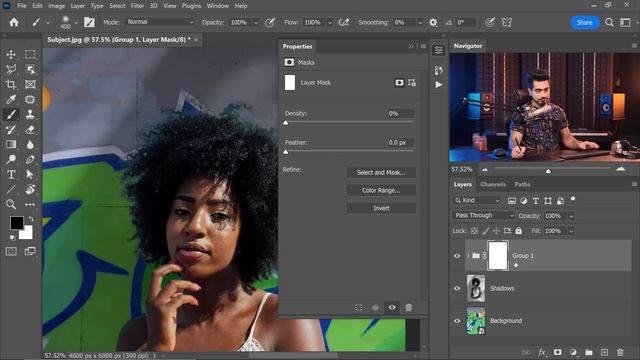Select the Gradient tool

[11, 144]
